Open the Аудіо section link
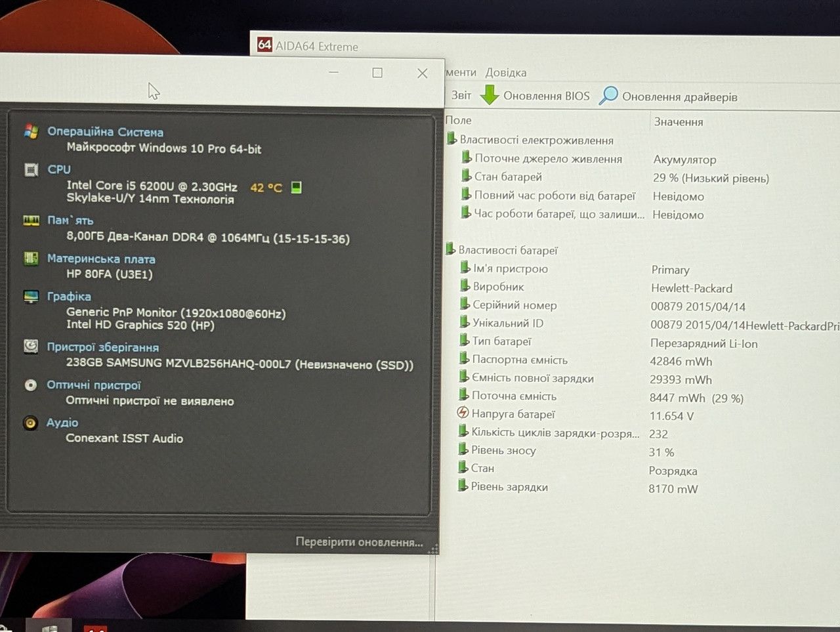This screenshot has width=840, height=632. coord(62,423)
